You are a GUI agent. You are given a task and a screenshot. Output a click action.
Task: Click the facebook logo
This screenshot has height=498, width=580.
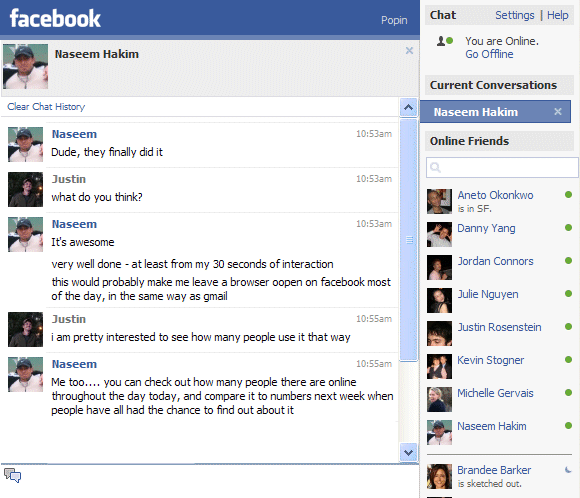[x=55, y=19]
